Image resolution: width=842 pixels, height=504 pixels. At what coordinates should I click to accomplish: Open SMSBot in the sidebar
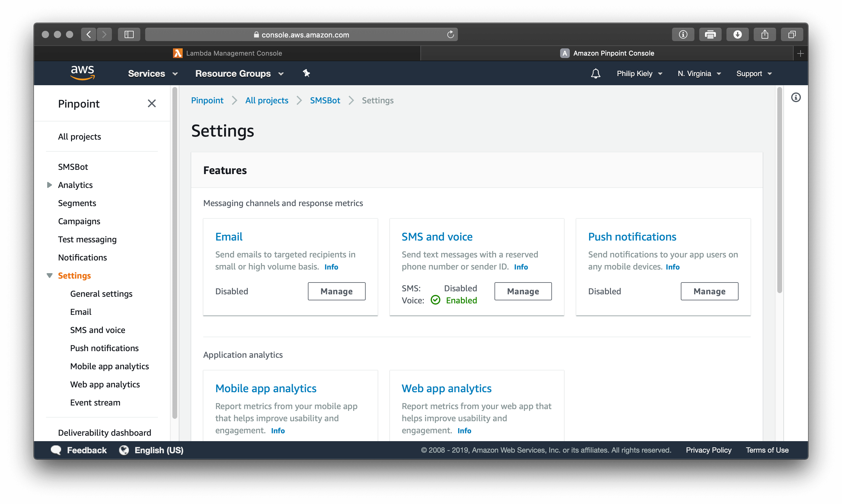[x=73, y=167]
